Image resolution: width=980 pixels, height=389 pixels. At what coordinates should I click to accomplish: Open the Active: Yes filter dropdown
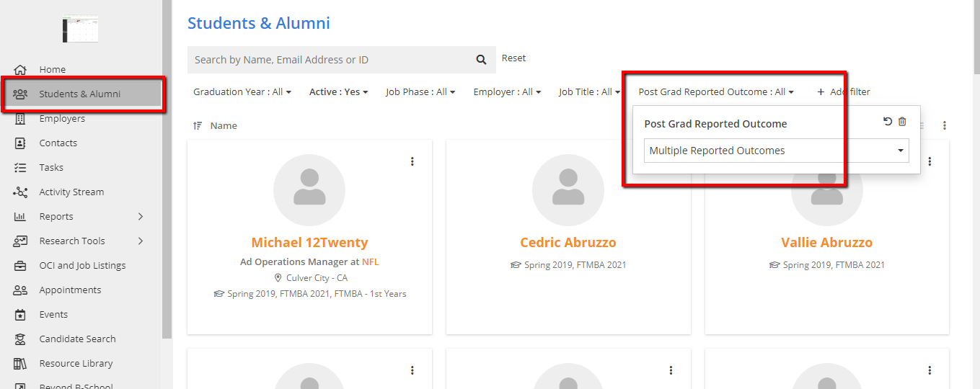[x=338, y=92]
